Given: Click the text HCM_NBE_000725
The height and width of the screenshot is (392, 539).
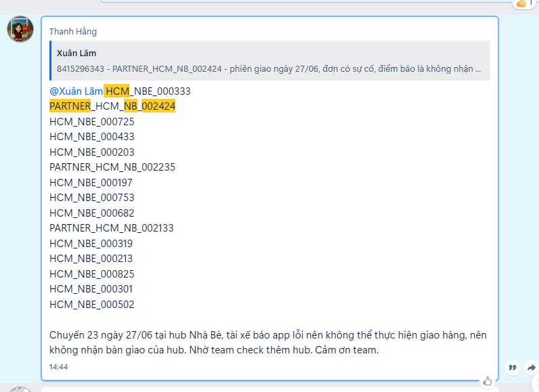Looking at the screenshot, I should [x=92, y=122].
